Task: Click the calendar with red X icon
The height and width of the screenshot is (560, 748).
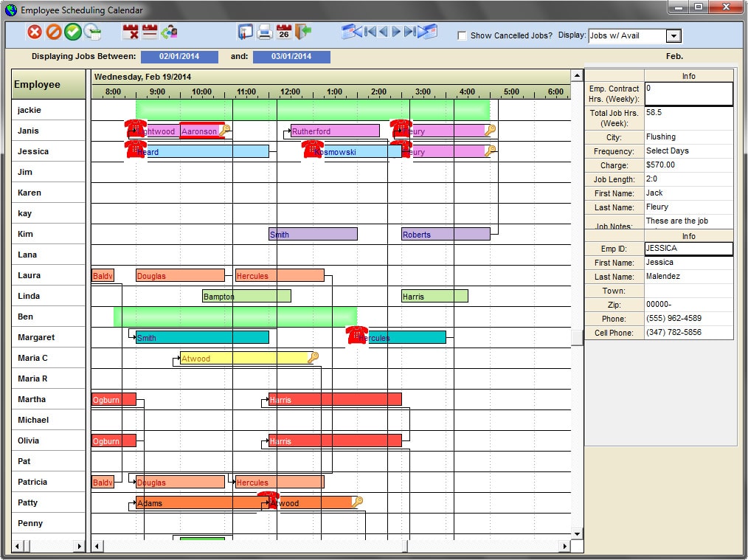Action: [131, 32]
